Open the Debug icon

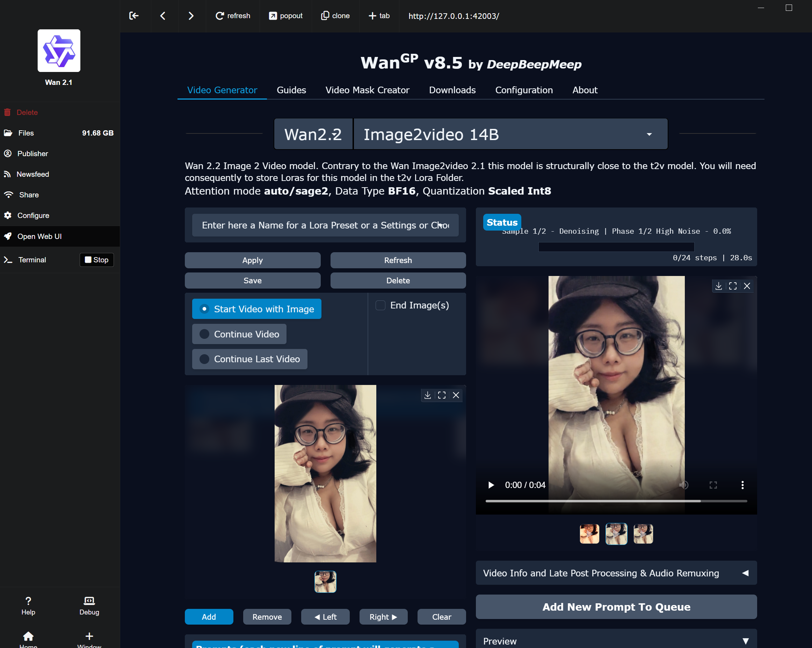(89, 605)
